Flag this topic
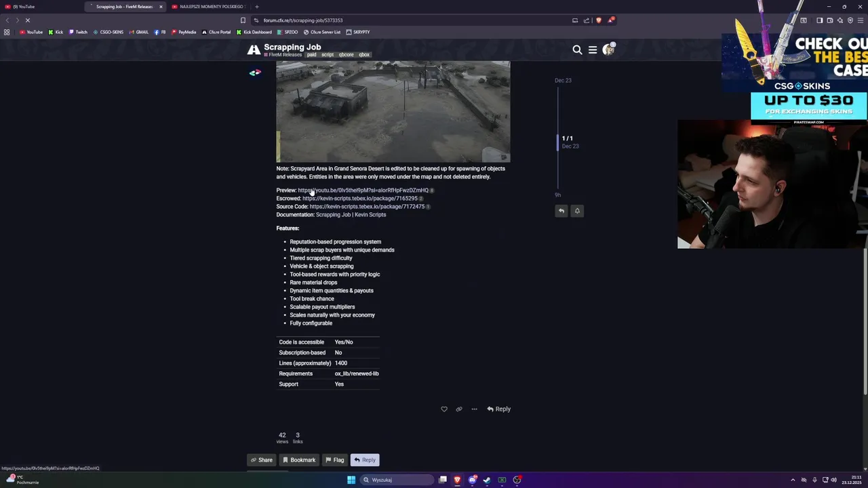Viewport: 868px width, 488px height. (334, 460)
